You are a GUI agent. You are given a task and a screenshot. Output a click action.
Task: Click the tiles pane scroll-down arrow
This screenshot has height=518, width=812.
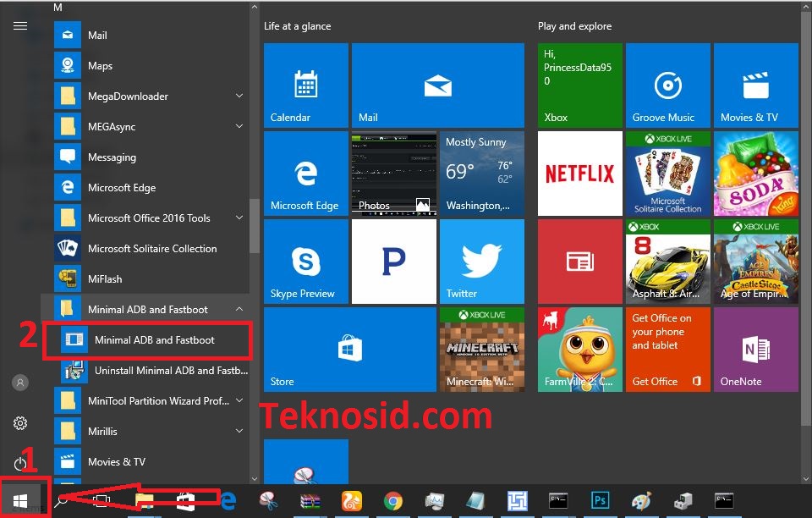point(807,479)
